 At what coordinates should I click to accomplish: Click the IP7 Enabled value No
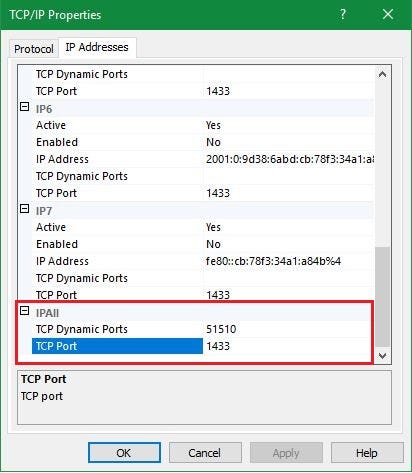(213, 244)
